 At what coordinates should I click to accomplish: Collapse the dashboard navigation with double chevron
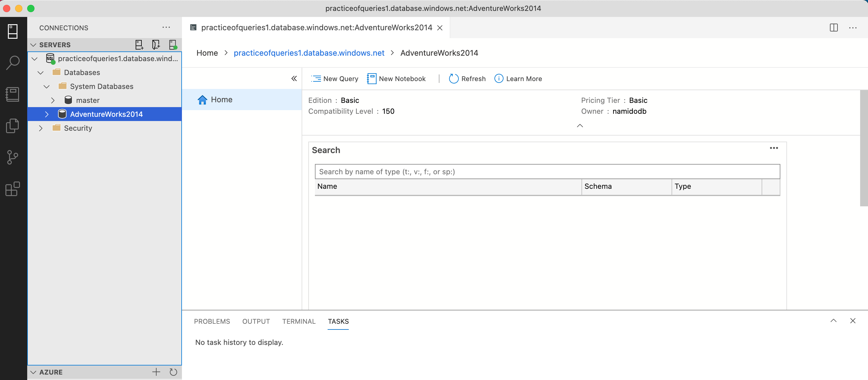(x=294, y=79)
